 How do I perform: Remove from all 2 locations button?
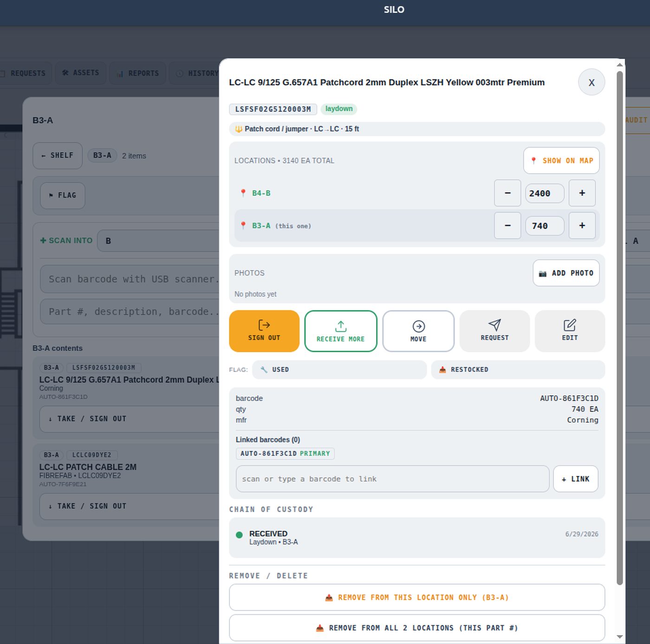tap(417, 628)
